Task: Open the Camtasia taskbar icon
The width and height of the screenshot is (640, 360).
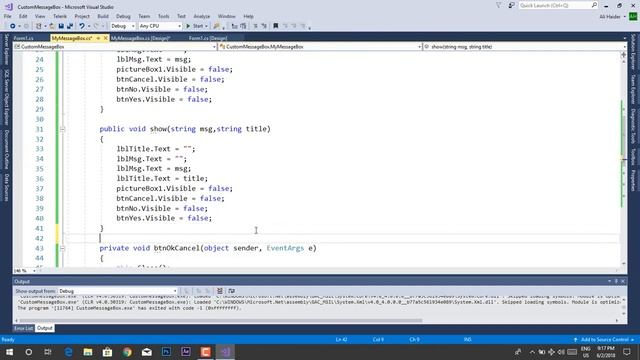Action: coord(205,352)
